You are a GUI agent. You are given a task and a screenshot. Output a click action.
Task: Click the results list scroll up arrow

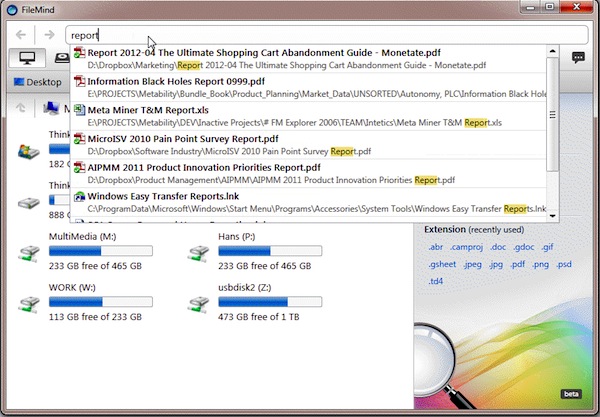(552, 51)
